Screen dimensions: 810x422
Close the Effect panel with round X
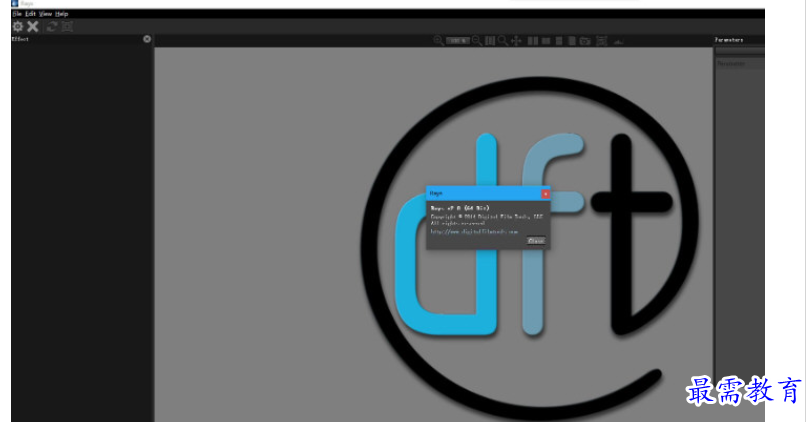[147, 39]
